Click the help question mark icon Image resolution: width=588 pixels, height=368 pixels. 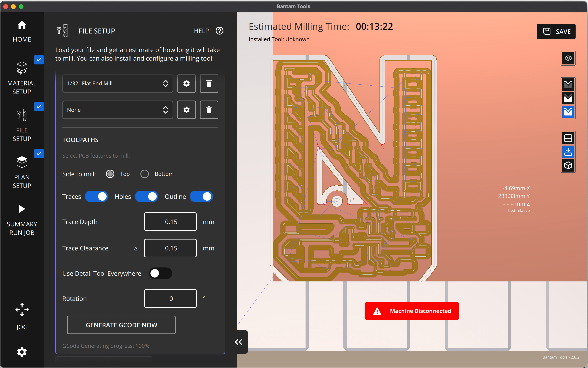(219, 31)
